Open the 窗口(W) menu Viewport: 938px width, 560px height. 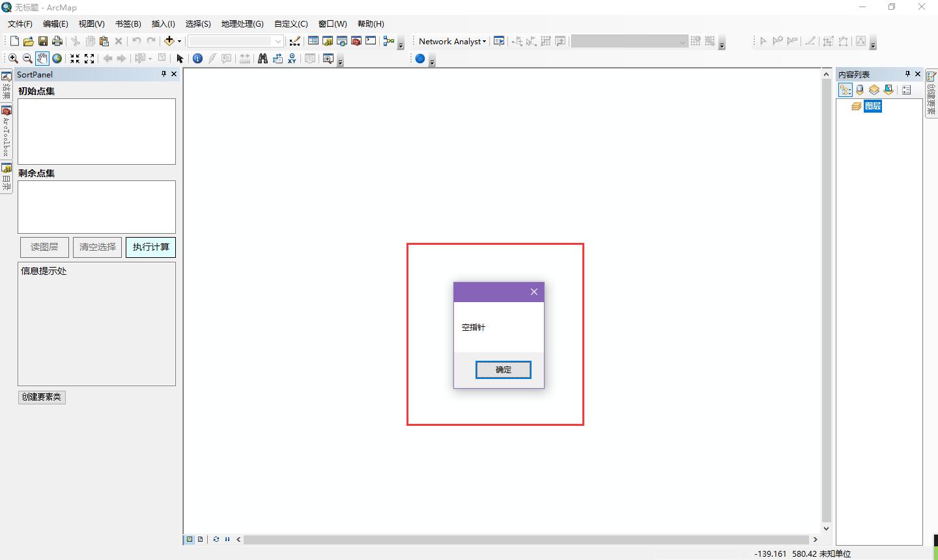[333, 23]
